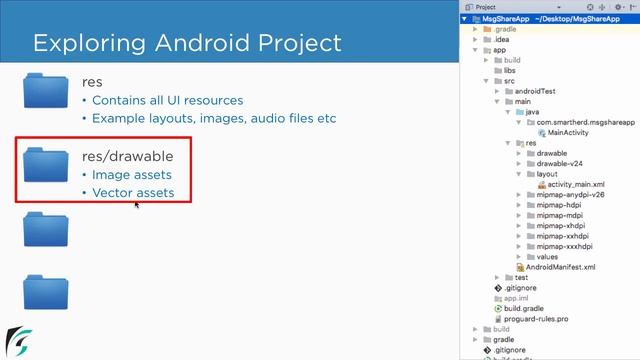
Task: Click the '~/Desktop/MsgShareApp' path text
Action: click(x=577, y=19)
